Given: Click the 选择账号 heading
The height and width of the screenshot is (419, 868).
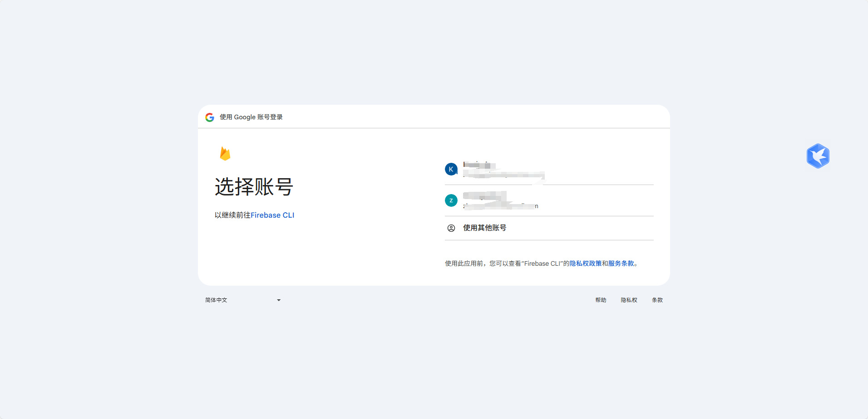Looking at the screenshot, I should [x=254, y=187].
